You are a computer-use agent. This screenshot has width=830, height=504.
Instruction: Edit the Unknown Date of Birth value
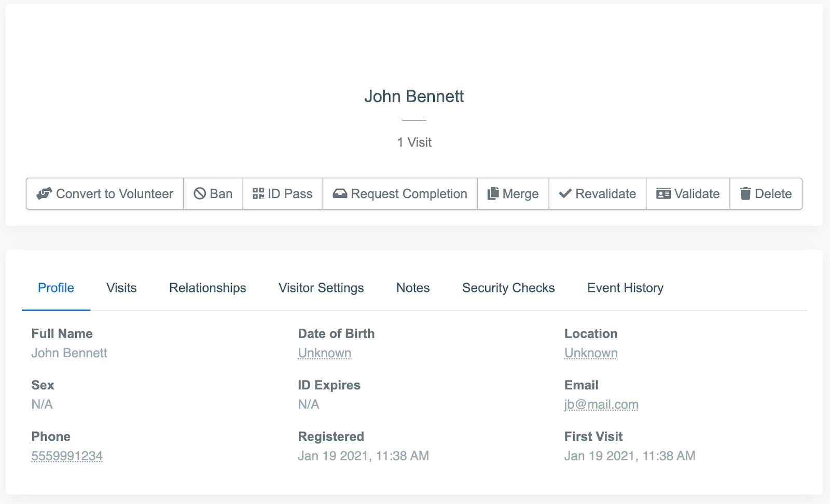pos(324,353)
